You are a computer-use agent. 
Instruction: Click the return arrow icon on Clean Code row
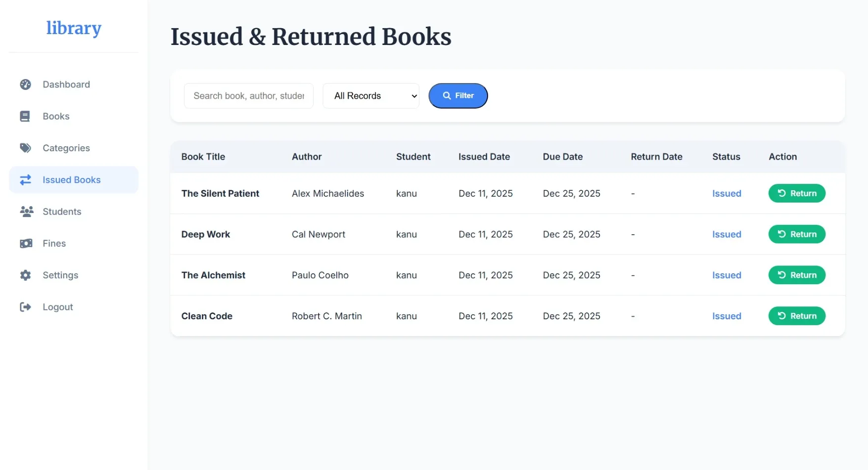781,316
